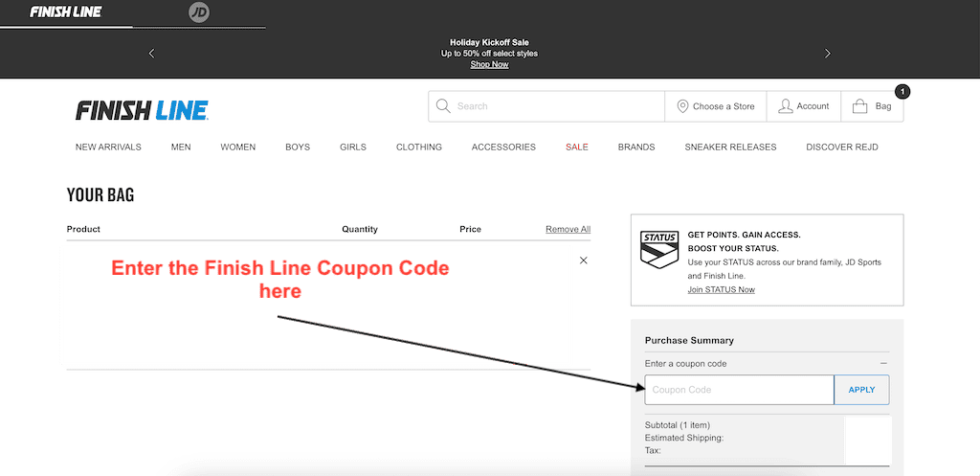The width and height of the screenshot is (980, 476).
Task: Switch to the JD Sports tab logo
Action: 199,12
